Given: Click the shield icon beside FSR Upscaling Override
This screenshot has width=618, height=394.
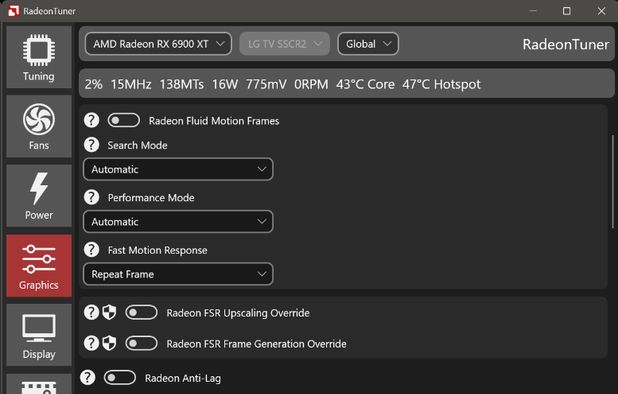Looking at the screenshot, I should coord(109,312).
